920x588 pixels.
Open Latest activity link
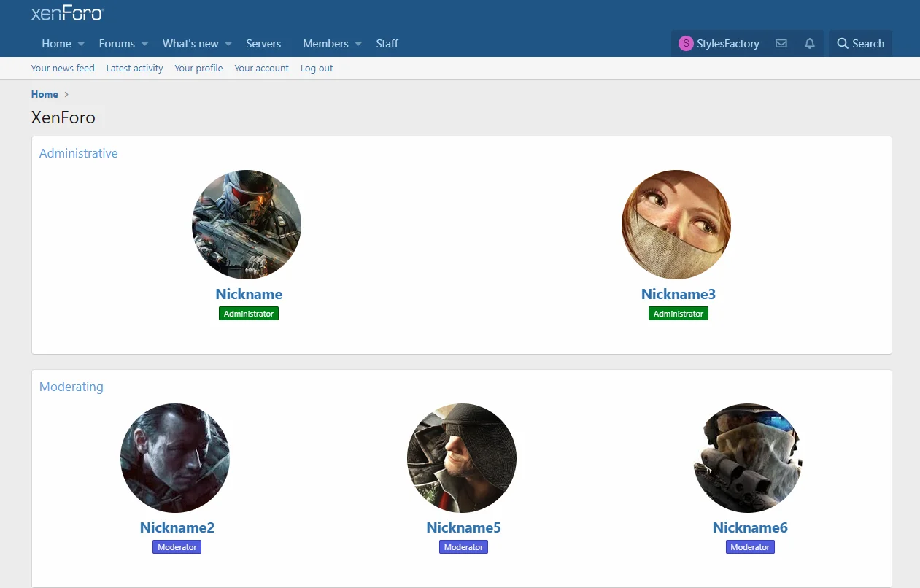pos(134,68)
